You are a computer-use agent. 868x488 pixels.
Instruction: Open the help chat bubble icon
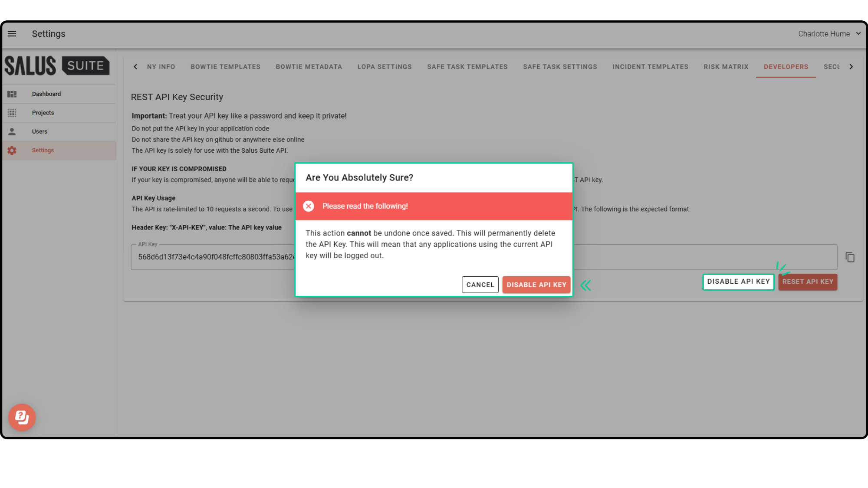(x=22, y=417)
